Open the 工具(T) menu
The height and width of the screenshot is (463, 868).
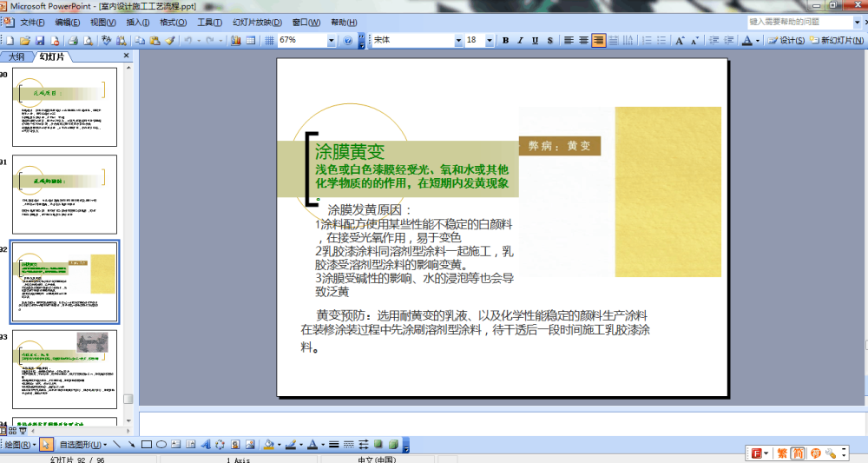coord(210,23)
